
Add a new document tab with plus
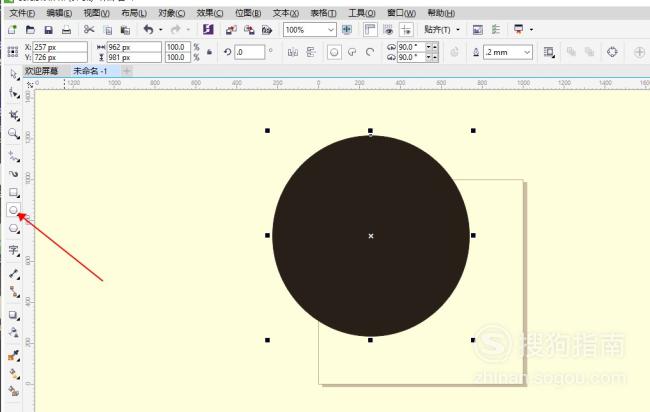(127, 71)
